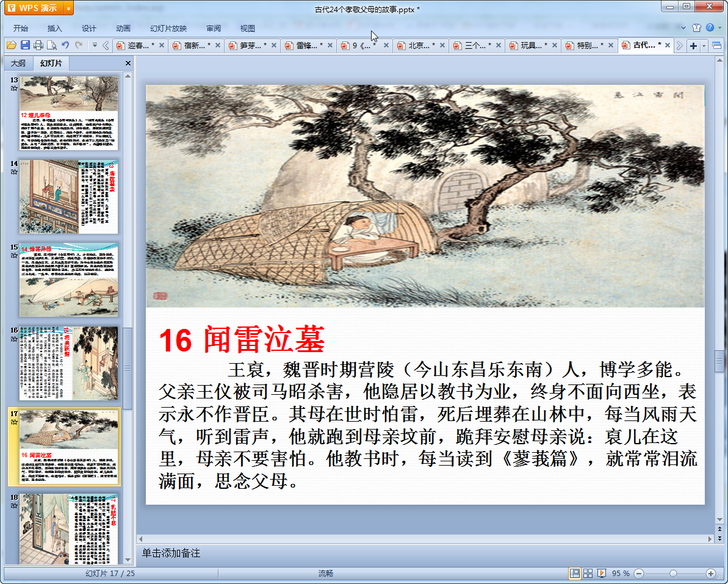Close the slide thumbnail pane

pos(128,63)
